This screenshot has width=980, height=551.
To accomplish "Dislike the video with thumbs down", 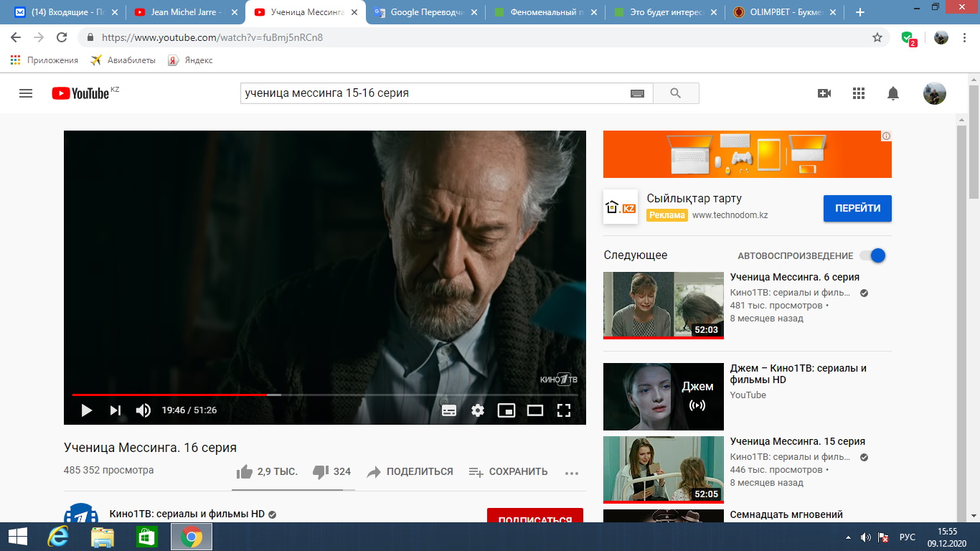I will [x=332, y=471].
